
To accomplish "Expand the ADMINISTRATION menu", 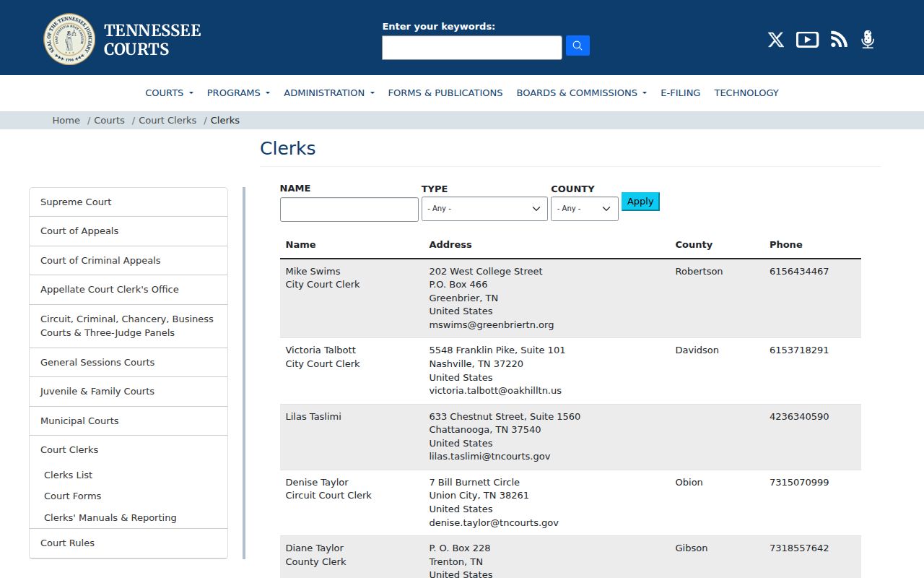I will point(329,92).
